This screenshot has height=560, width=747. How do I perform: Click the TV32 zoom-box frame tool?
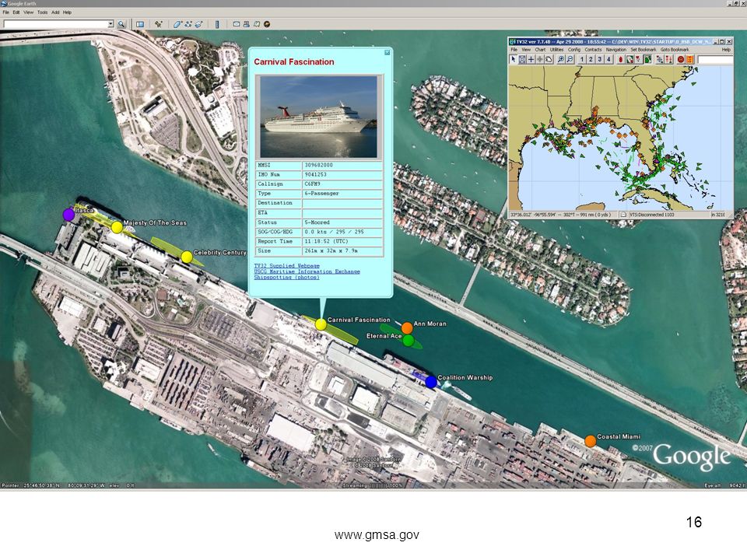[523, 59]
